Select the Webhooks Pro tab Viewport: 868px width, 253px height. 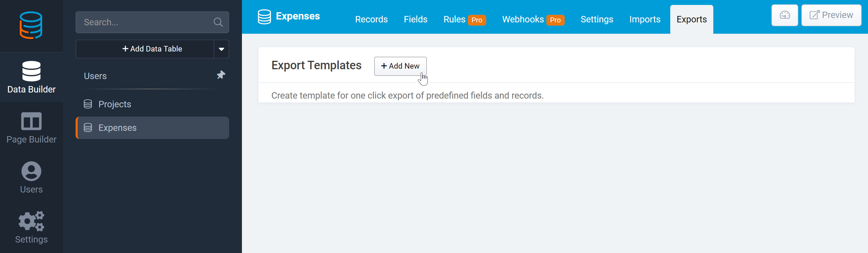click(x=533, y=19)
